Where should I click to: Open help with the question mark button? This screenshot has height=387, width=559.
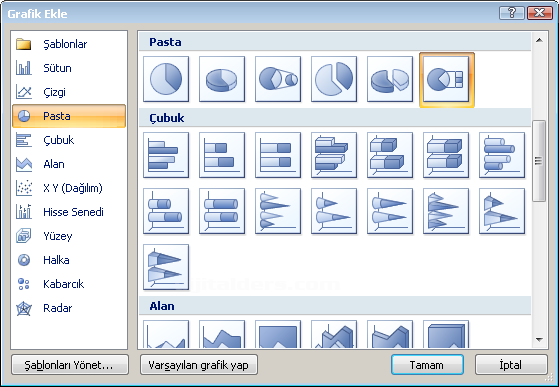(x=512, y=13)
